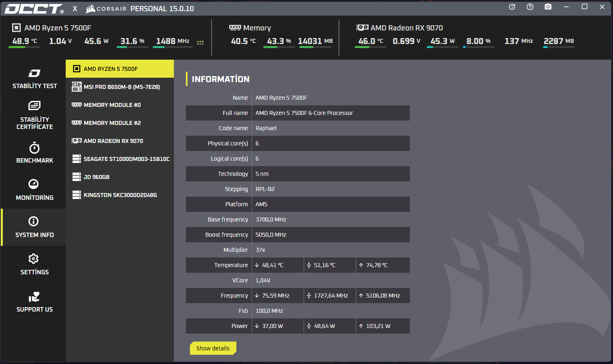The width and height of the screenshot is (613, 364).
Task: Click the GPU icon beside AMD Radeon RX 9070 header
Action: pos(363,28)
